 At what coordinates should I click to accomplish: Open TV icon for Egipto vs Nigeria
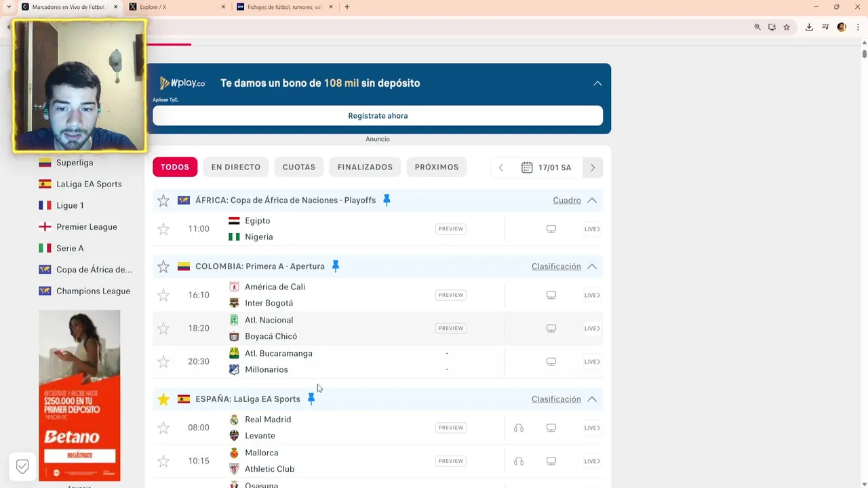pos(551,229)
